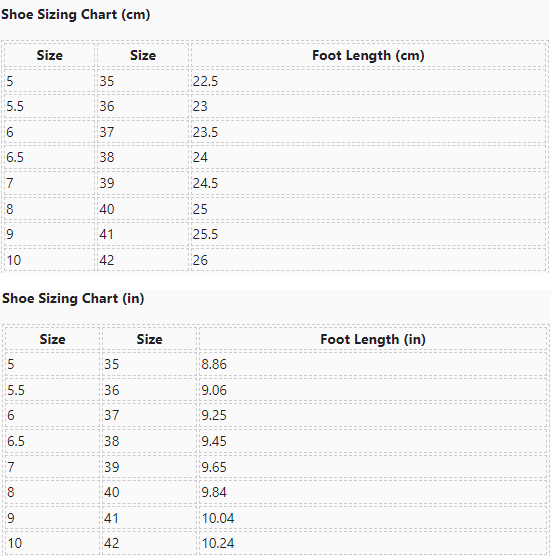Click size 39 in the inches chart
The height and width of the screenshot is (556, 551).
(149, 467)
